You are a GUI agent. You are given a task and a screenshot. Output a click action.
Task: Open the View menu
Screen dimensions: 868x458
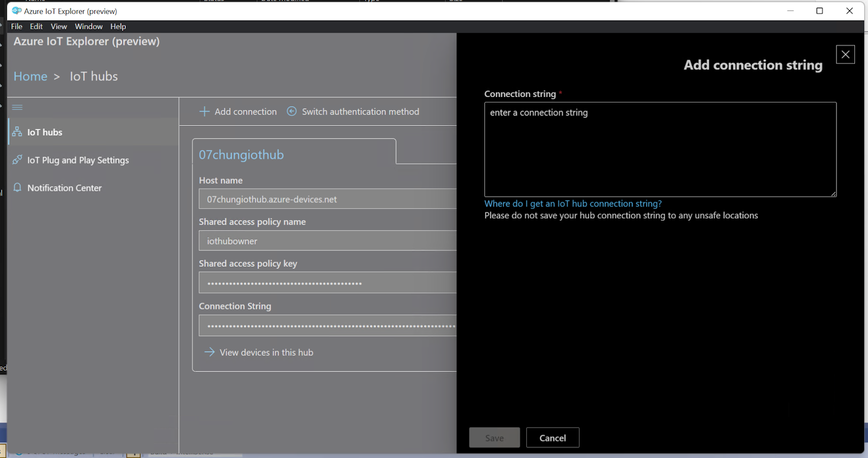[x=59, y=27]
